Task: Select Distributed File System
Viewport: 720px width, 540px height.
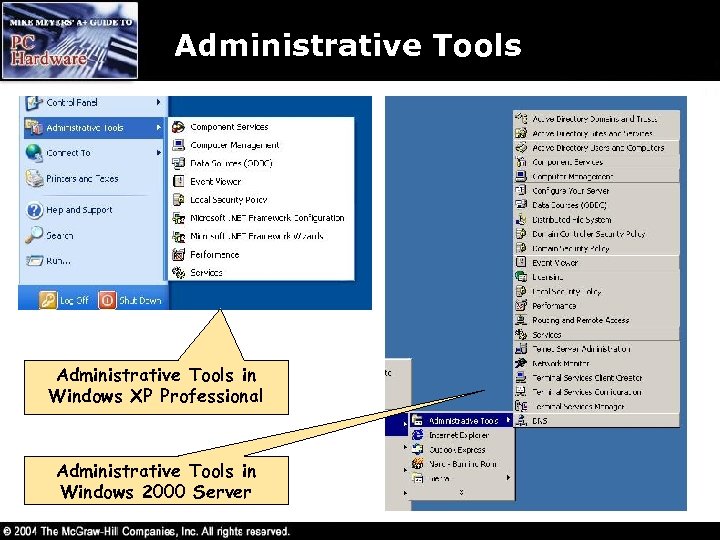Action: (596, 219)
